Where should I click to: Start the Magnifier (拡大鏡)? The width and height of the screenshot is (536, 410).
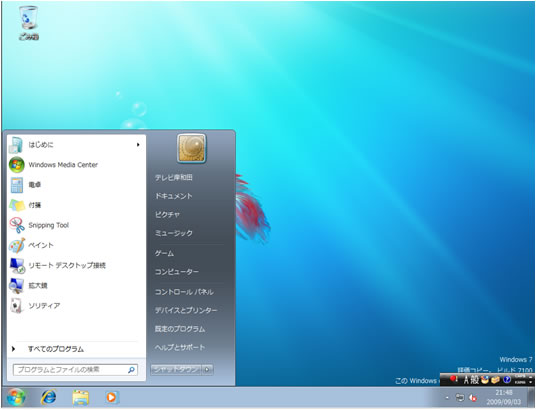coord(76,286)
